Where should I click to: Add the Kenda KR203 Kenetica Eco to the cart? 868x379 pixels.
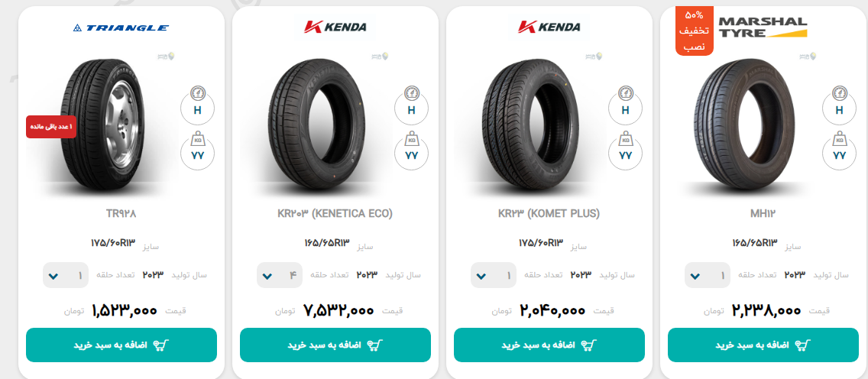(335, 345)
